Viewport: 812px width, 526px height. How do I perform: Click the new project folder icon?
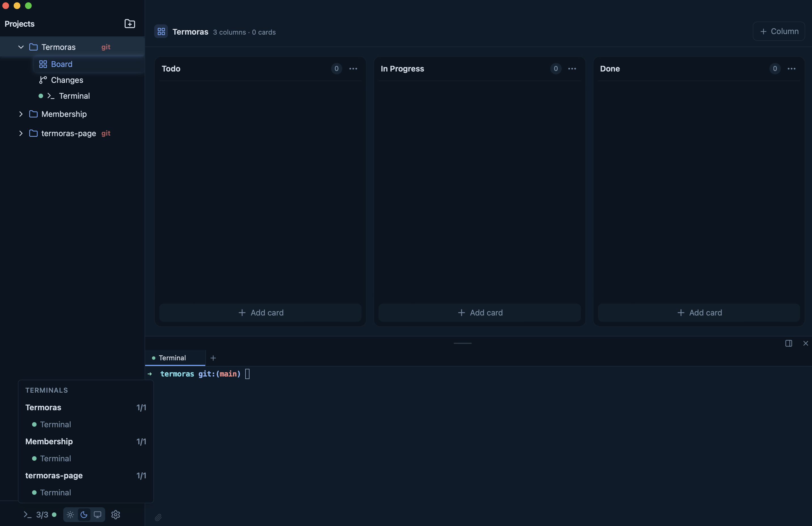[130, 23]
